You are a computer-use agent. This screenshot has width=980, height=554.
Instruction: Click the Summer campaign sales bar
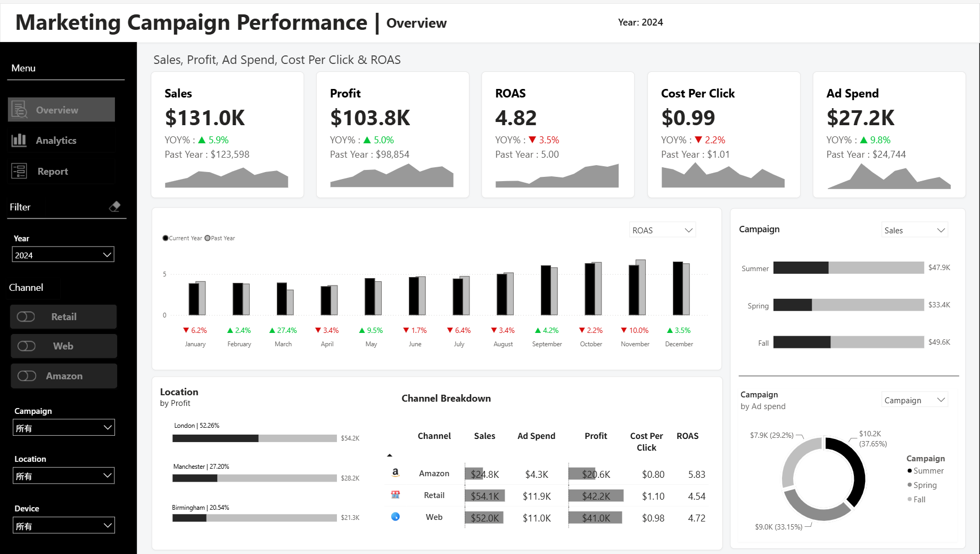click(x=849, y=267)
